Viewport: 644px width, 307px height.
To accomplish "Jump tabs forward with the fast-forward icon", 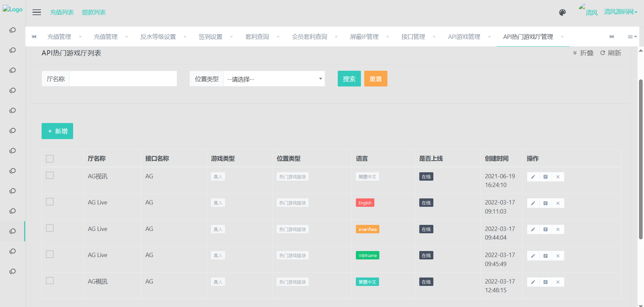I will 612,37.
